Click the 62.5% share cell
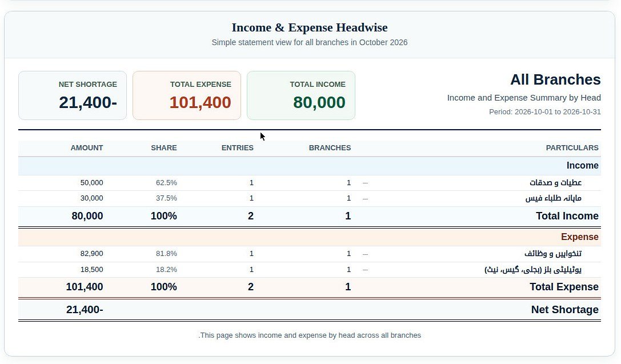Screen dimensions: 621x364 point(166,183)
